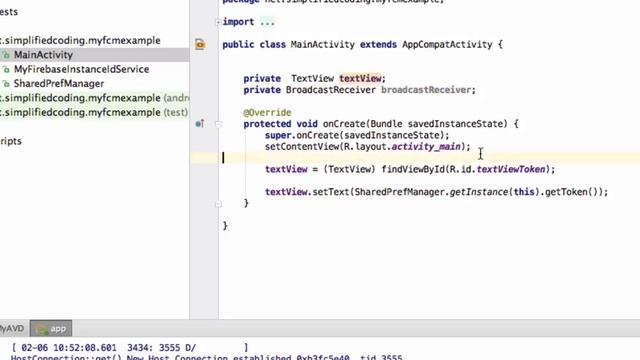Viewport: 640px width, 360px height.
Task: Open MyFirebaseInstanceIdService class in project tree
Action: pyautogui.click(x=81, y=69)
